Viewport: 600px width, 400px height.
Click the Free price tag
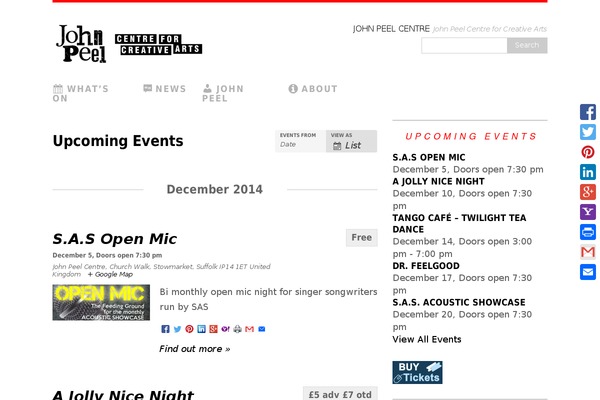[362, 238]
